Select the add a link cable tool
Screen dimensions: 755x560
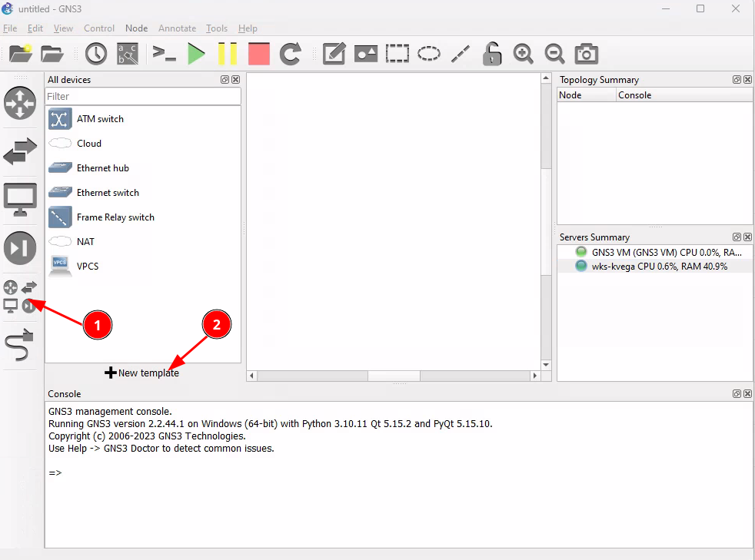pos(20,346)
